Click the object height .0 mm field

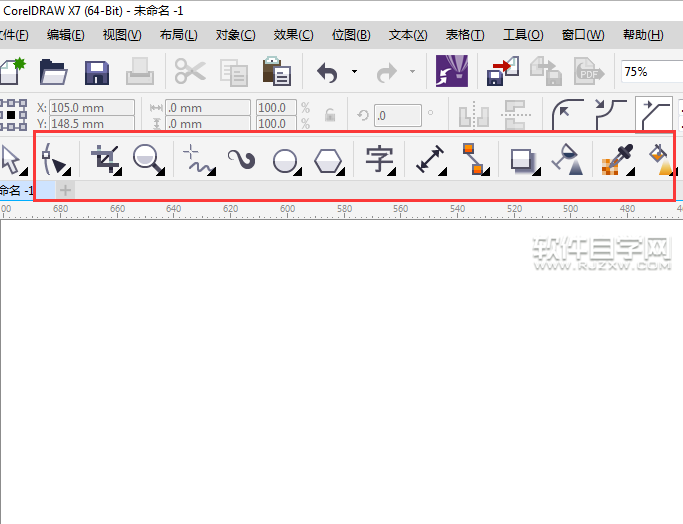coord(208,124)
